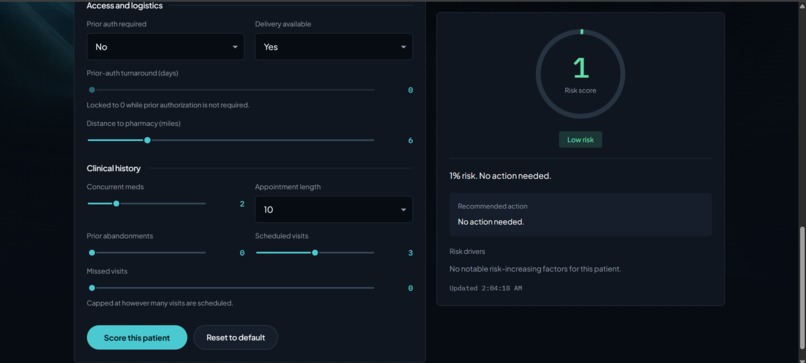806x363 pixels.
Task: Click the Scheduled visits value 3
Action: (410, 253)
